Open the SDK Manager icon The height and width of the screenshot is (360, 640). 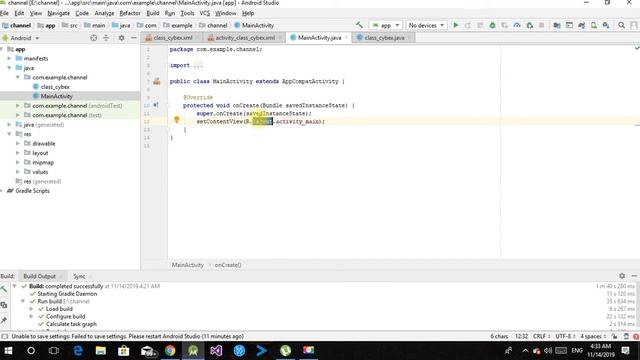click(x=606, y=25)
